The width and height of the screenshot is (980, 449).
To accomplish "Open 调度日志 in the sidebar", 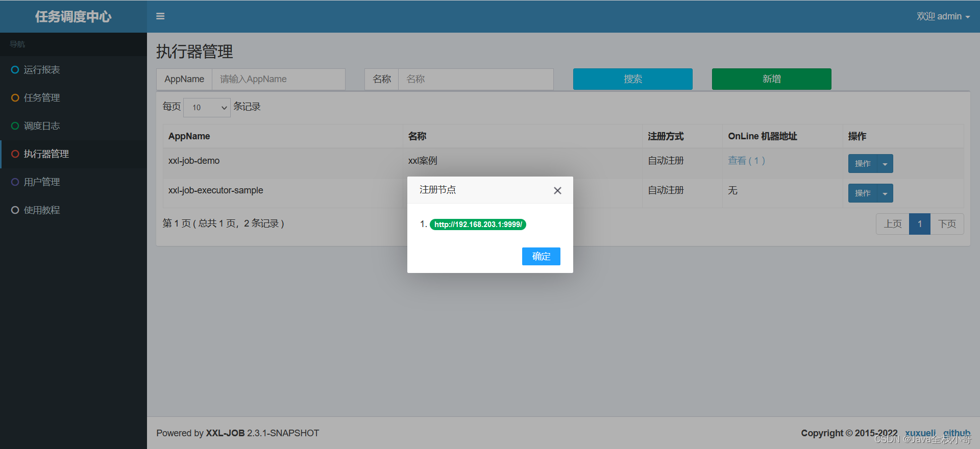I will click(73, 126).
